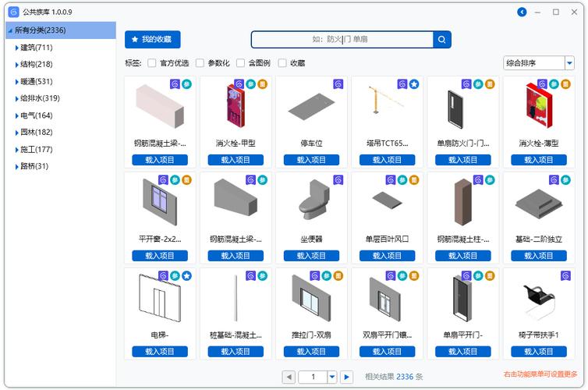
Task: Click the orange drawing badge on 消火栓-甲型 card
Action: tap(263, 83)
